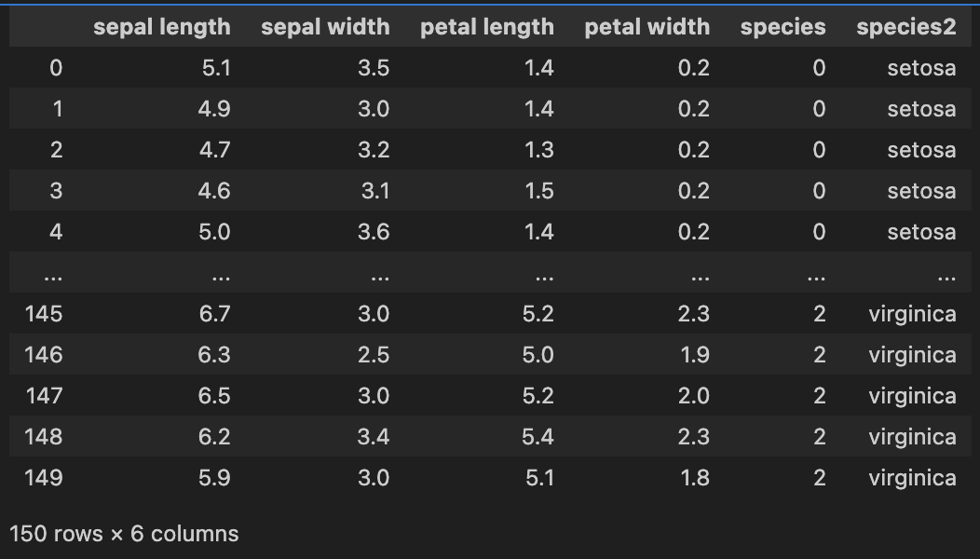Click petal length value 1.3

[538, 150]
